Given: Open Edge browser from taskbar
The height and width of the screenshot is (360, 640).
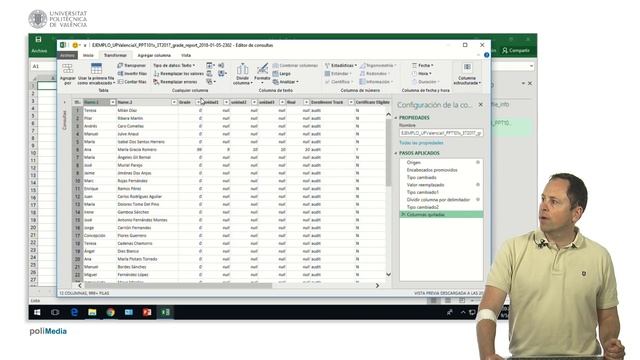Looking at the screenshot, I should coord(74,312).
